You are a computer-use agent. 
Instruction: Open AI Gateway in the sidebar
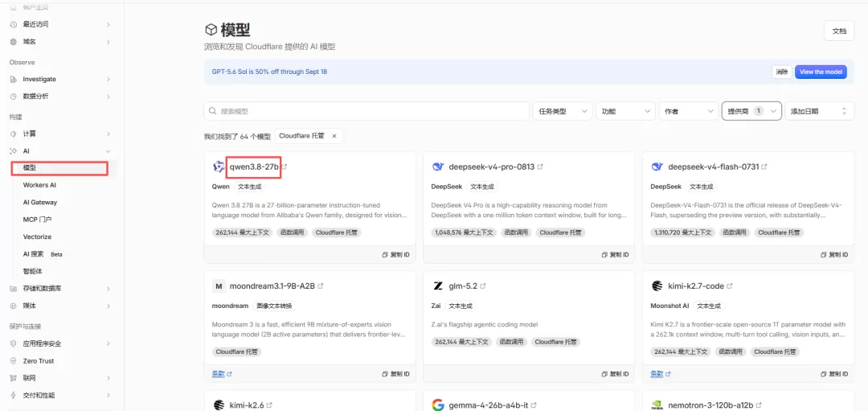coord(40,202)
